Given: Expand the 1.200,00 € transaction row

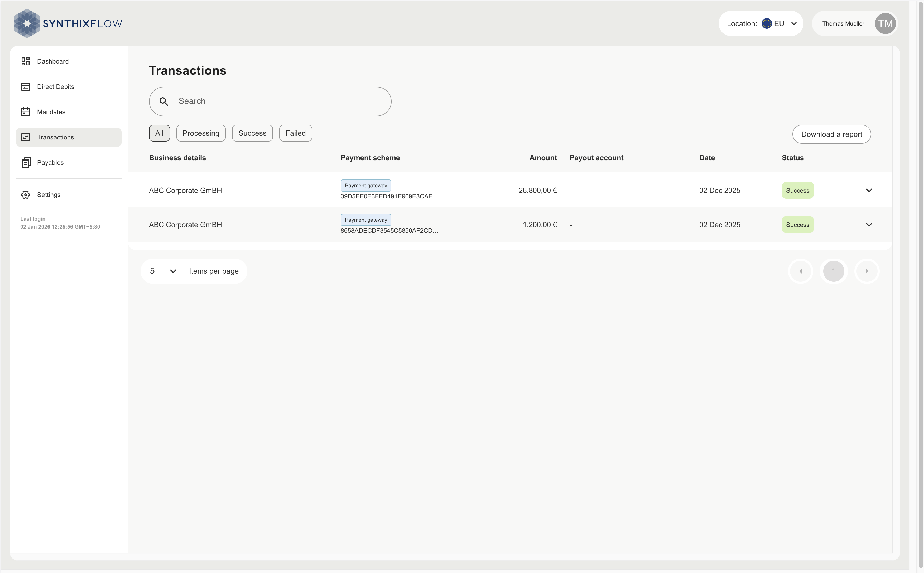Looking at the screenshot, I should 869,225.
